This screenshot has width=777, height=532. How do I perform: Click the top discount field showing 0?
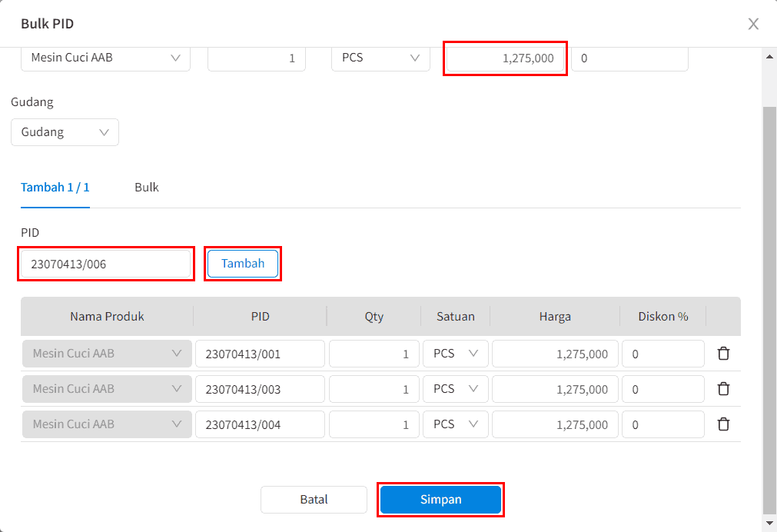[x=629, y=58]
